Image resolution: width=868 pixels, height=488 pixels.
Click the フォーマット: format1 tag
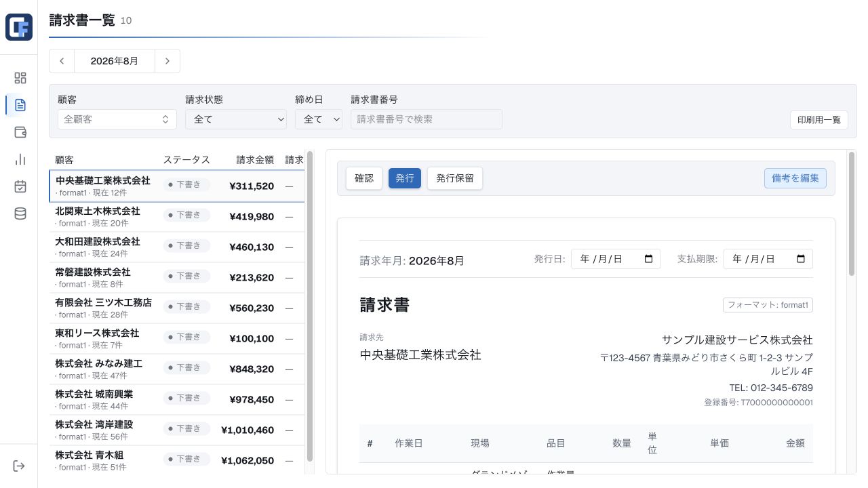point(768,305)
